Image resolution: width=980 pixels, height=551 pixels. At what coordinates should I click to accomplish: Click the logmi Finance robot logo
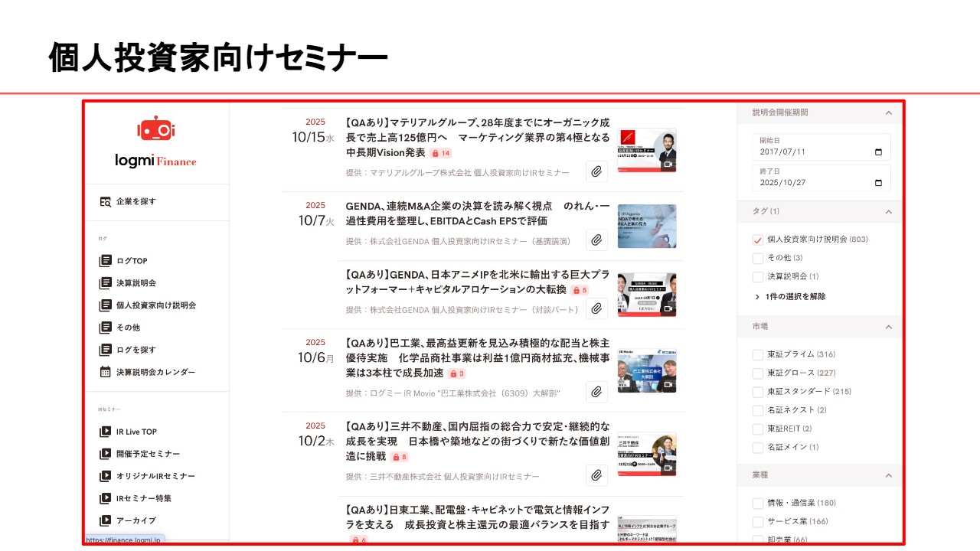click(156, 130)
